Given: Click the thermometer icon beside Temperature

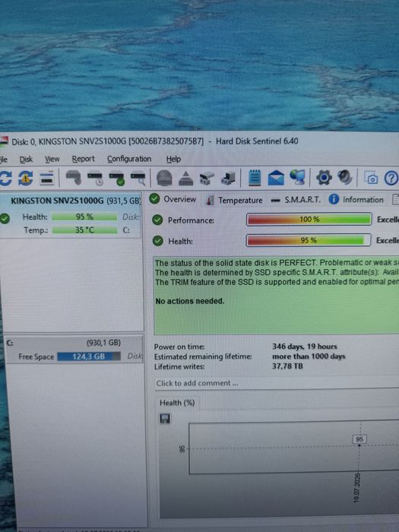Looking at the screenshot, I should click(x=211, y=200).
